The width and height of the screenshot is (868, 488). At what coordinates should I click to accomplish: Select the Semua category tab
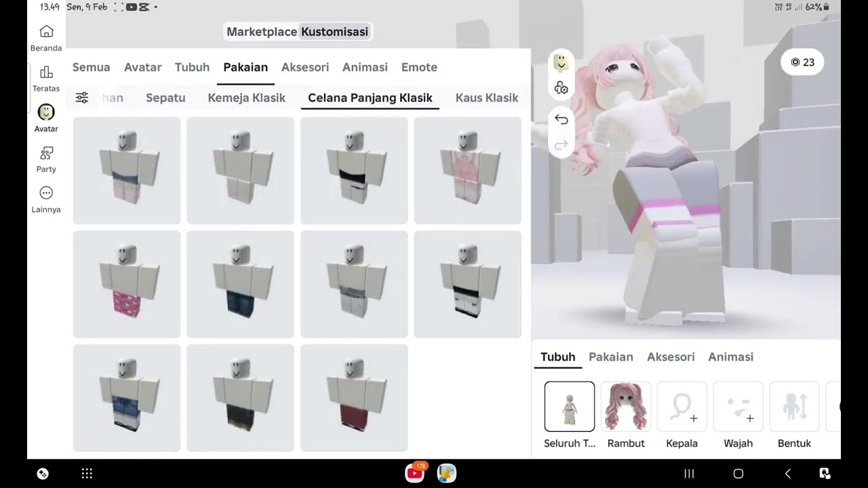point(91,67)
